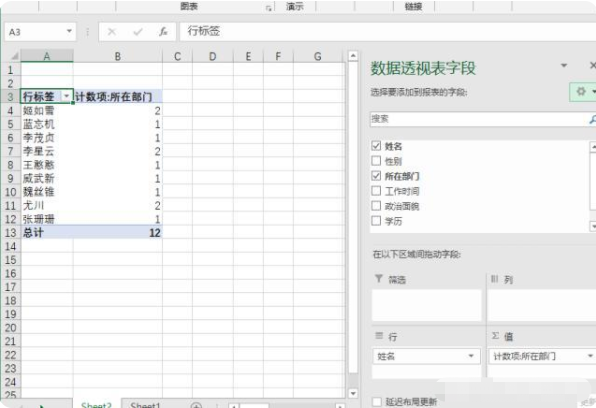This screenshot has width=596, height=408.
Task: Check the 政治面貌 field checkbox
Action: pyautogui.click(x=376, y=206)
